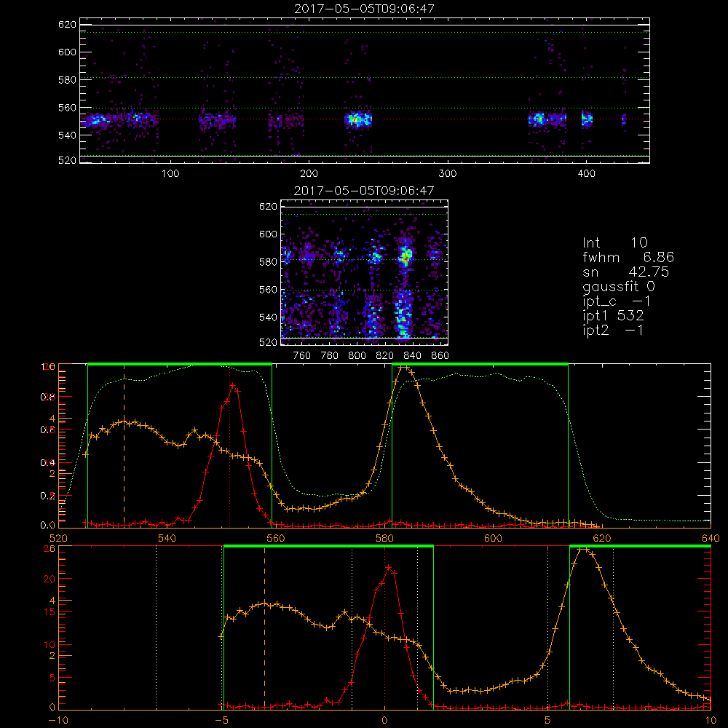Click the thick green bar atop third plot's right window
Image resolution: width=728 pixels, height=728 pixels.
(x=480, y=364)
